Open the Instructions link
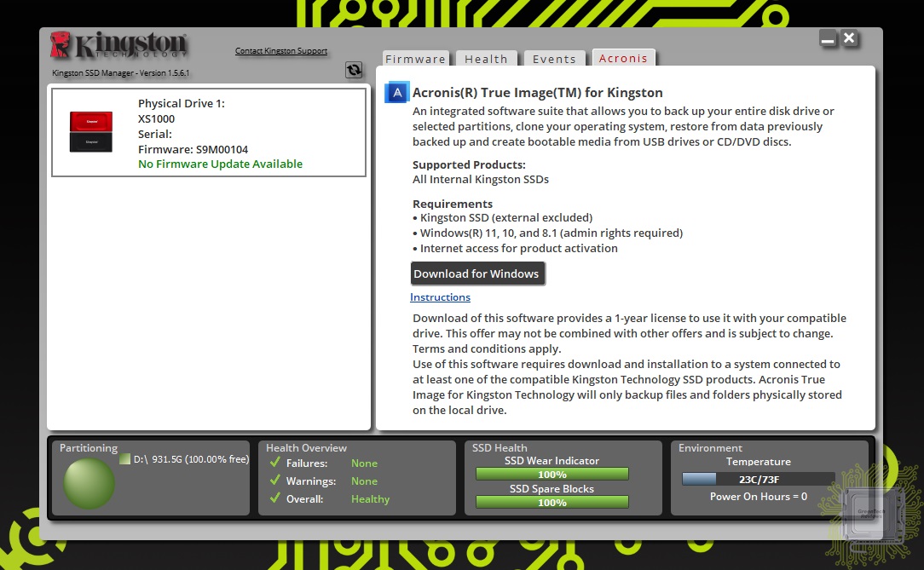Screen dimensions: 924x570 440,297
